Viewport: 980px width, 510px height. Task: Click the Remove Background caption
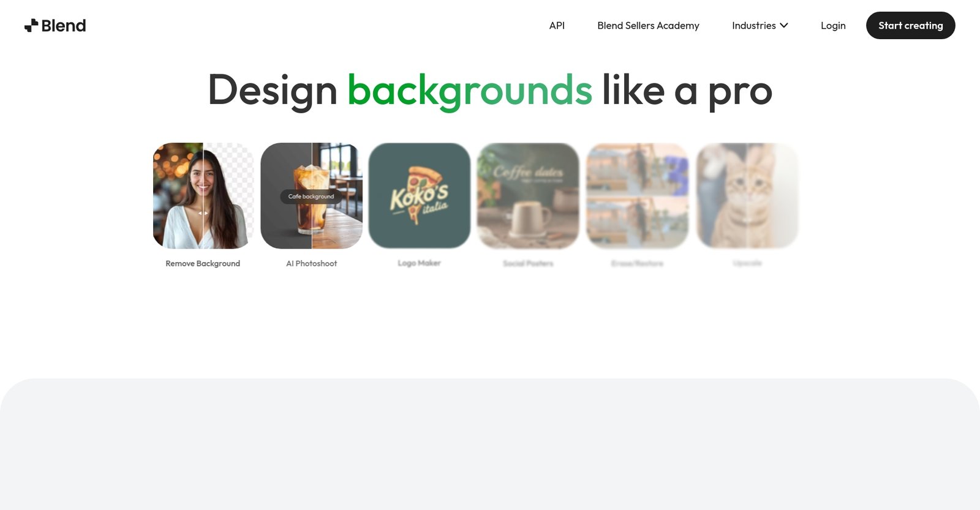coord(203,263)
